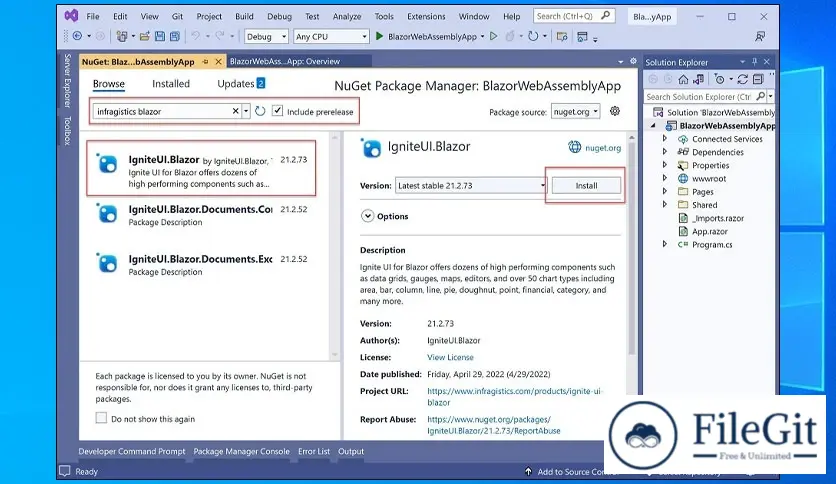Click the Restart circular arrow icon
The image size is (836, 484).
pos(533,36)
